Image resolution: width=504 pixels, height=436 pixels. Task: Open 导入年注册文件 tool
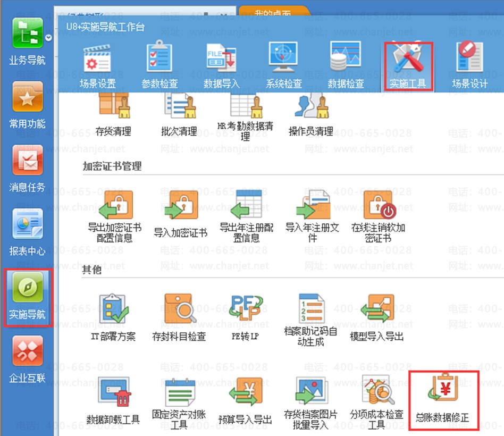click(x=313, y=217)
